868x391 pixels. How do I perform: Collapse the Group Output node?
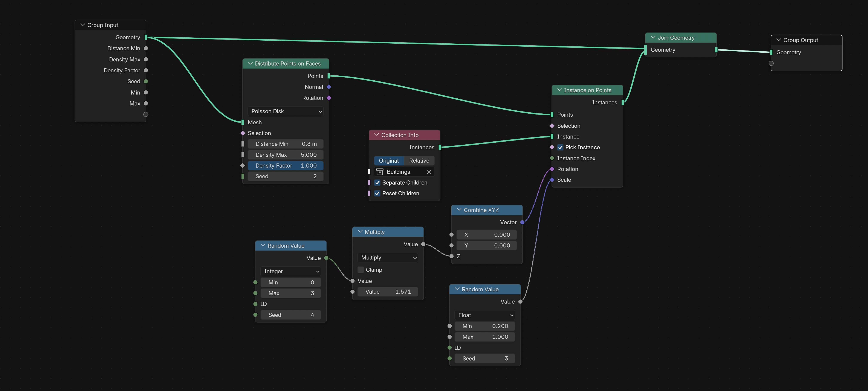pyautogui.click(x=779, y=40)
